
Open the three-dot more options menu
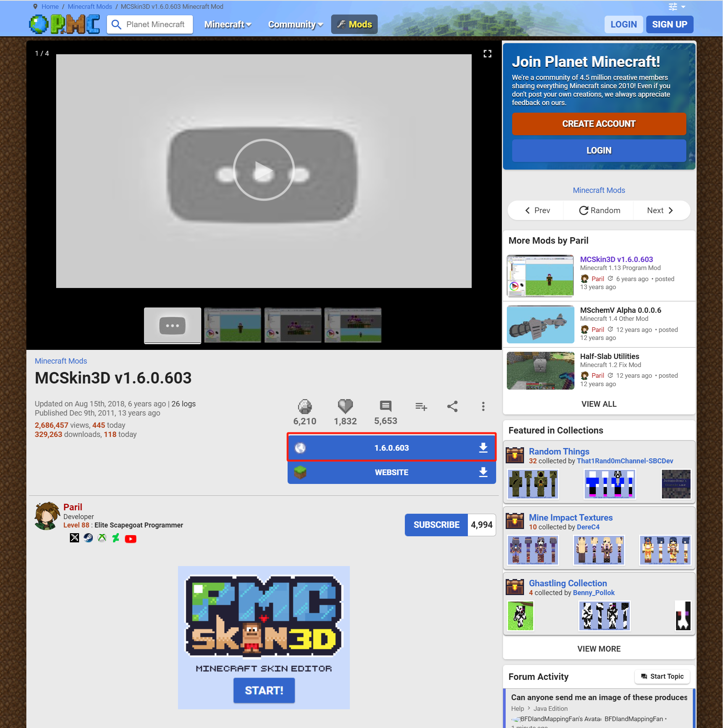[x=483, y=406]
